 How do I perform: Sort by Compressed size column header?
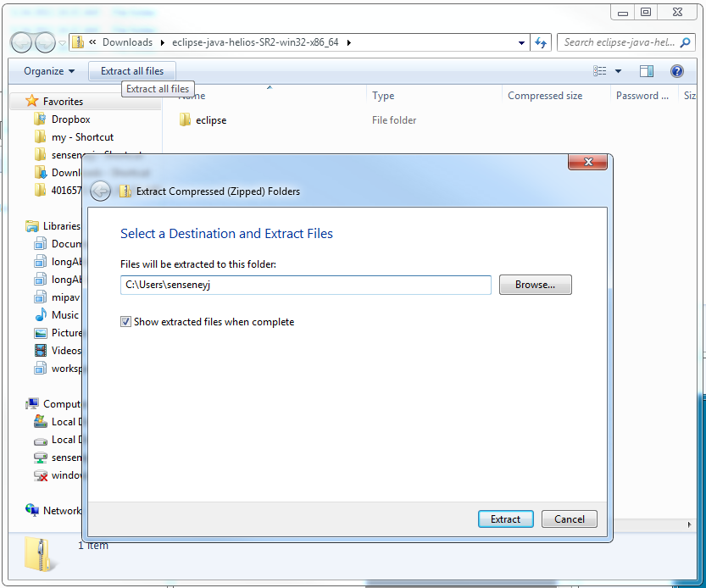(x=544, y=96)
